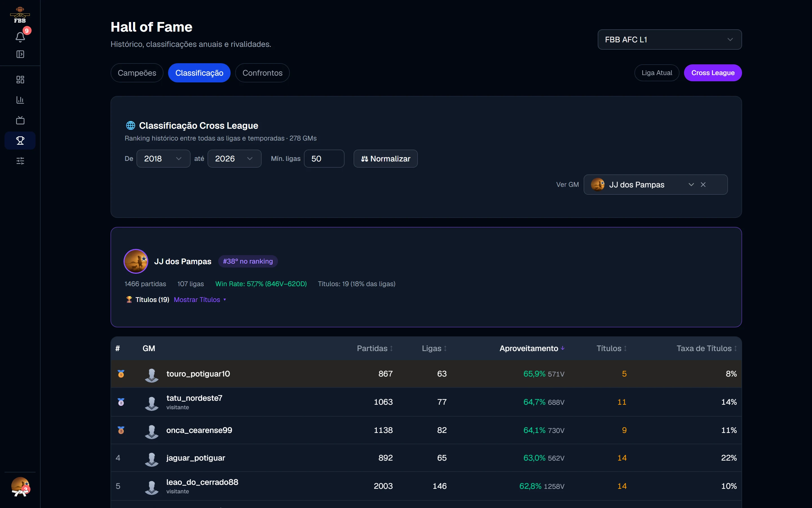
Task: Sort table by Ligas column
Action: click(434, 349)
